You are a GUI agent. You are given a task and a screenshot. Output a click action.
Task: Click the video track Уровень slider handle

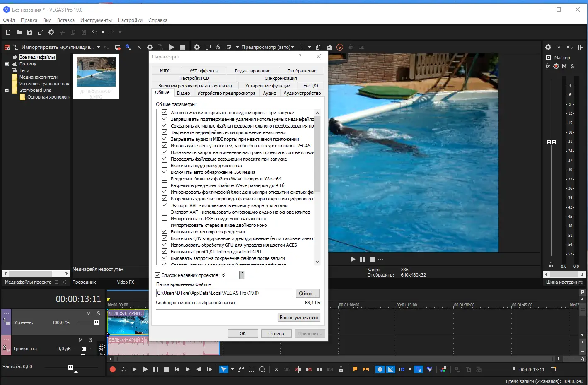(x=97, y=322)
